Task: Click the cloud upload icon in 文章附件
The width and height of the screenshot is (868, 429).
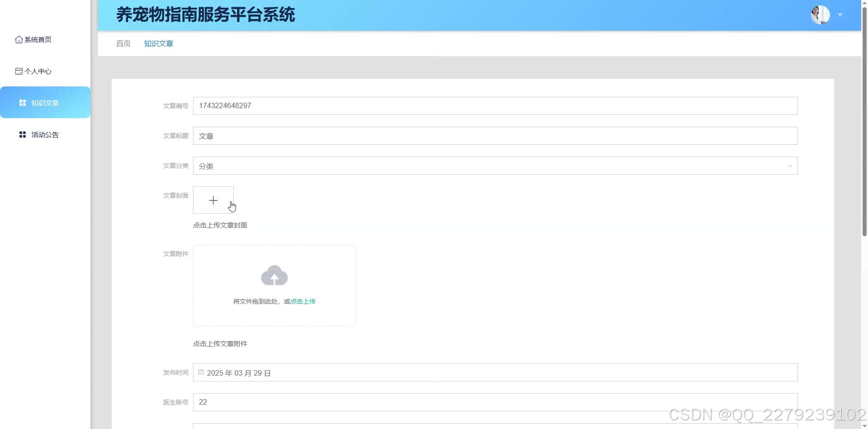Action: [274, 275]
